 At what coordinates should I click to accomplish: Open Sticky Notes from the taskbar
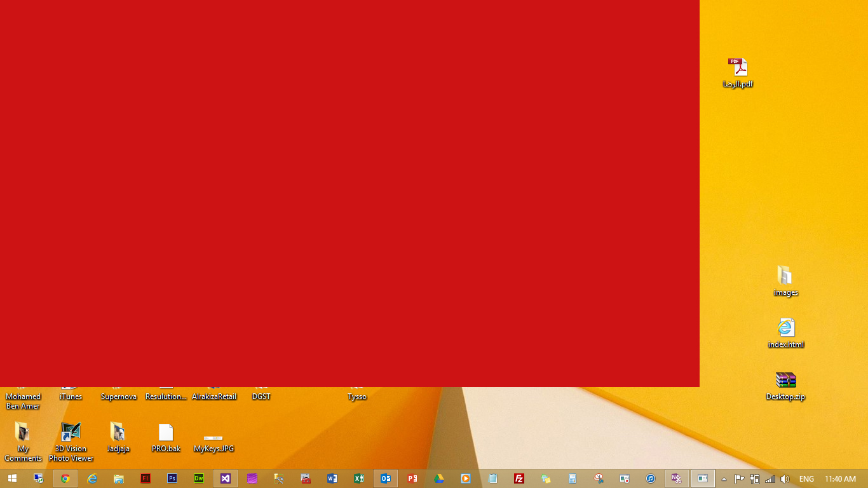point(546,478)
